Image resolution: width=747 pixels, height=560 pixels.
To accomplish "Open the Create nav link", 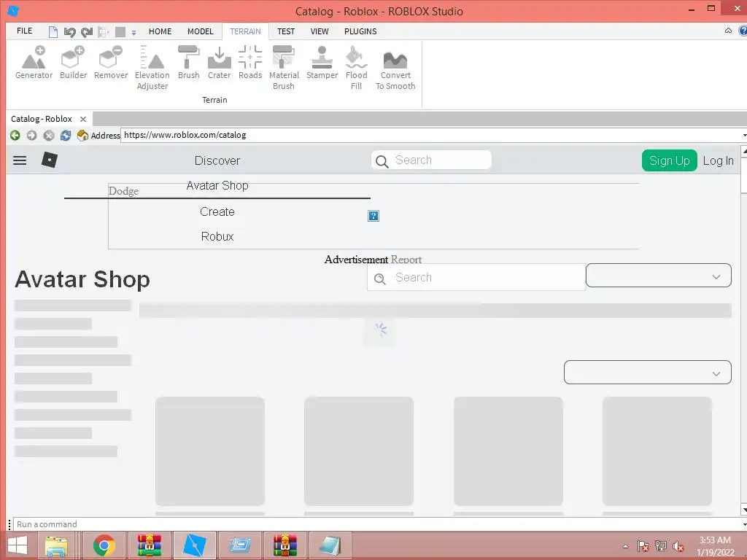I will coord(217,212).
